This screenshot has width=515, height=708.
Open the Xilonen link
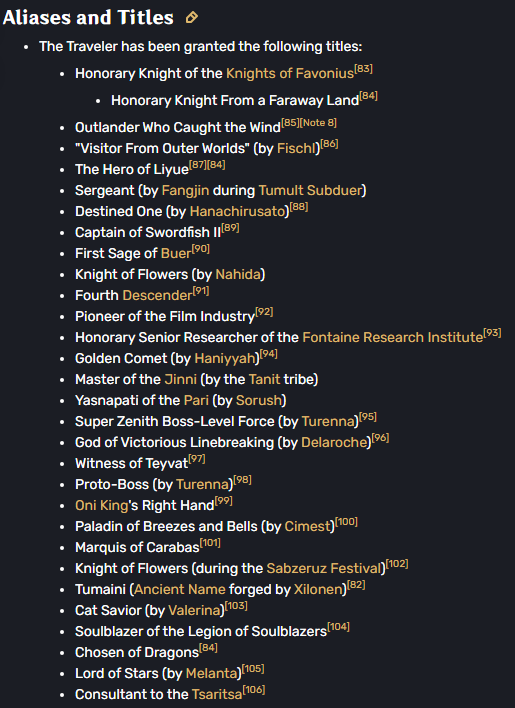tap(318, 589)
